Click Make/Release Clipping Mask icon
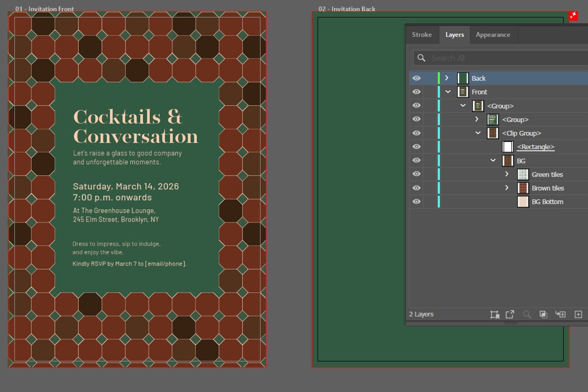Screen dimensions: 588x392 click(x=543, y=315)
